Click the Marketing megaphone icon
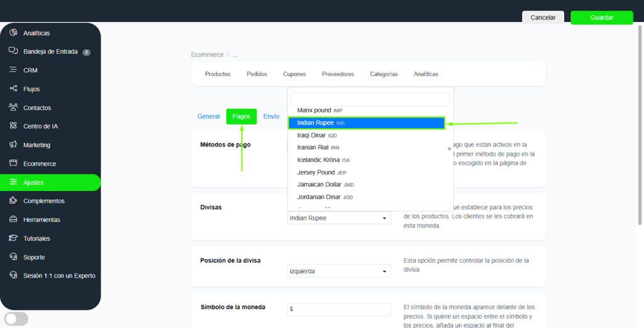This screenshot has width=644, height=328. [x=13, y=145]
